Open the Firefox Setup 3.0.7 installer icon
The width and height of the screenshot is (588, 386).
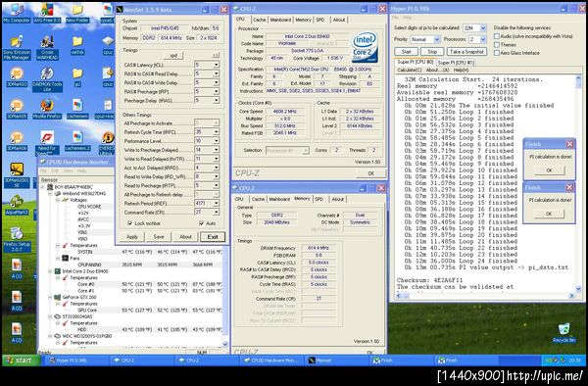pyautogui.click(x=17, y=239)
